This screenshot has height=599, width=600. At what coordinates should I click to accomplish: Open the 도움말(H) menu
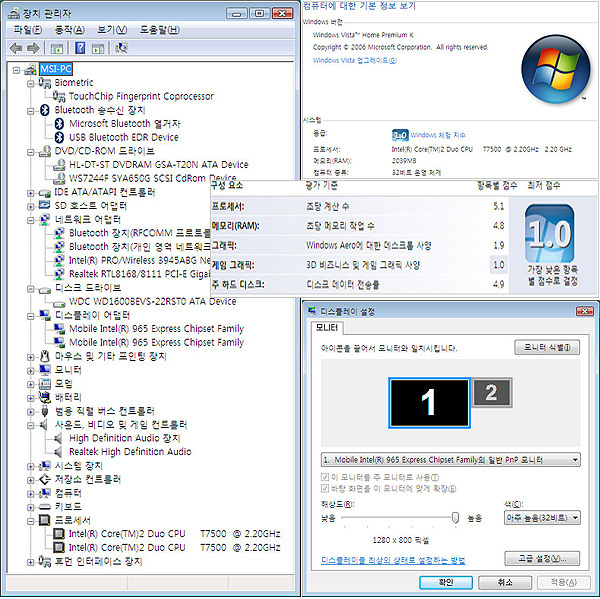(x=160, y=30)
